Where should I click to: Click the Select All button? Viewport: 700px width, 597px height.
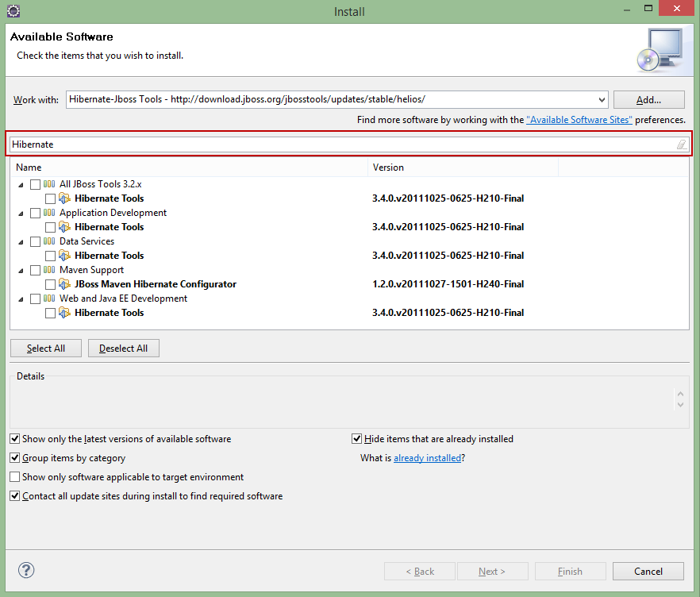click(46, 349)
